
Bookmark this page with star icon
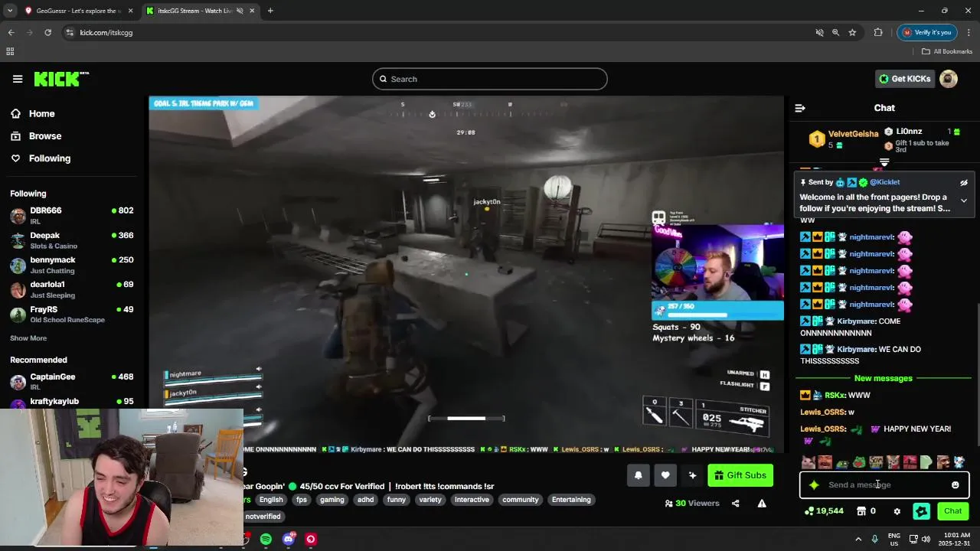(x=852, y=32)
